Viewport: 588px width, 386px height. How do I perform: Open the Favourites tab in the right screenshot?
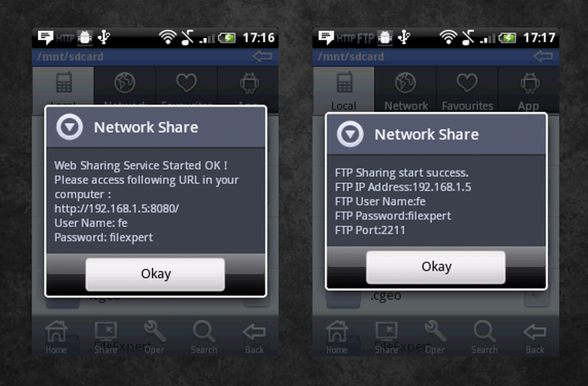tap(467, 90)
